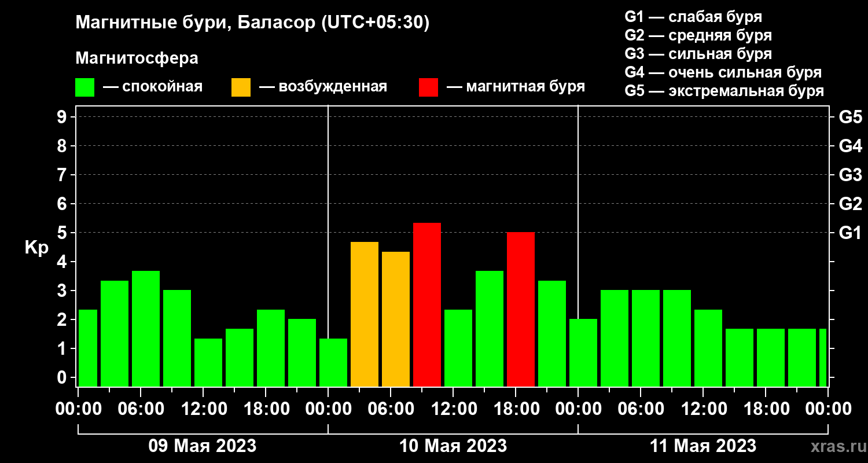Click the 'G4 — очень сильная буря' legend line
Screen dimensions: 868x463
(x=723, y=72)
